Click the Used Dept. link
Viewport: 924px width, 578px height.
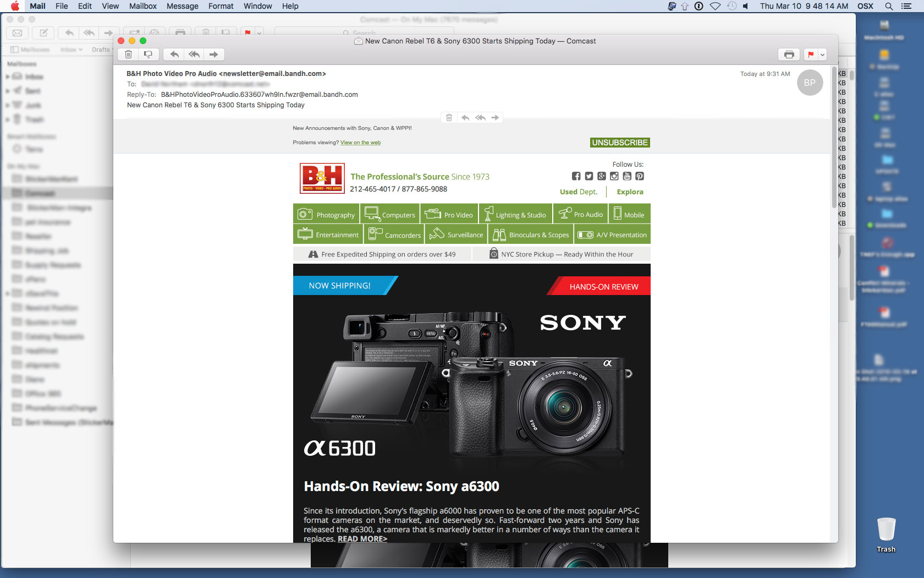579,192
